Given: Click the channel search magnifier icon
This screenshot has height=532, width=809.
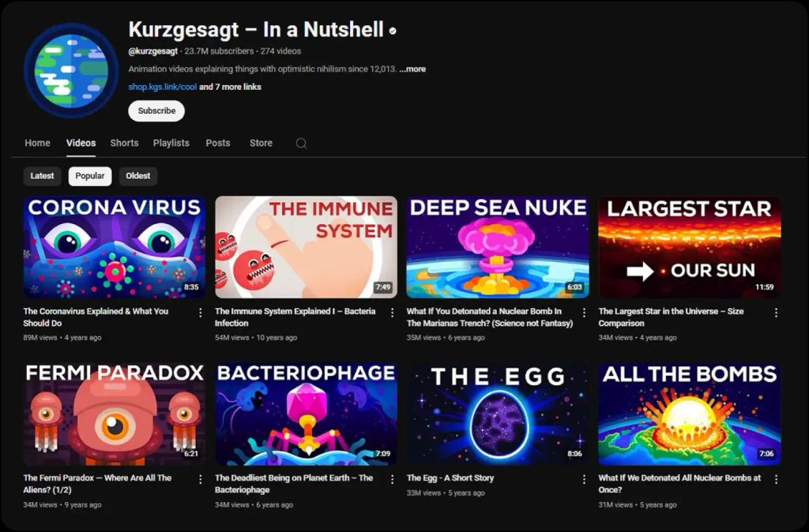Looking at the screenshot, I should [301, 144].
